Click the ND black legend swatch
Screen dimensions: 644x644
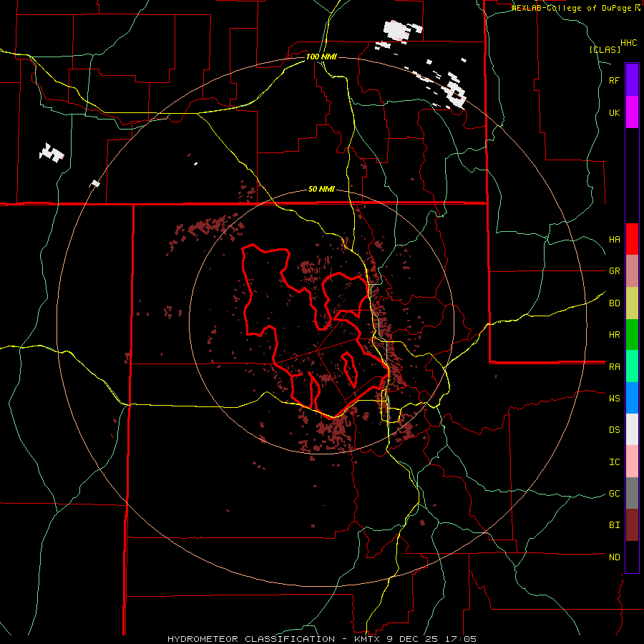632,557
